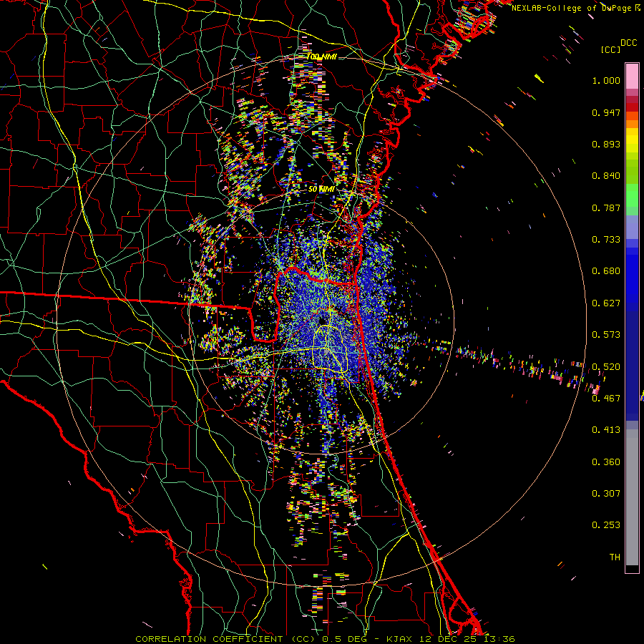
Task: Click the 0.520 scale value
Action: click(x=606, y=367)
